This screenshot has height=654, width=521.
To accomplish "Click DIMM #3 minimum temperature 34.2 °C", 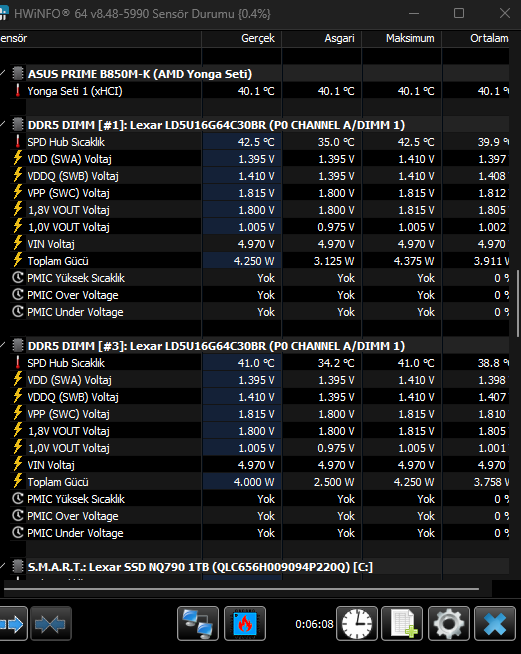I will point(336,363).
